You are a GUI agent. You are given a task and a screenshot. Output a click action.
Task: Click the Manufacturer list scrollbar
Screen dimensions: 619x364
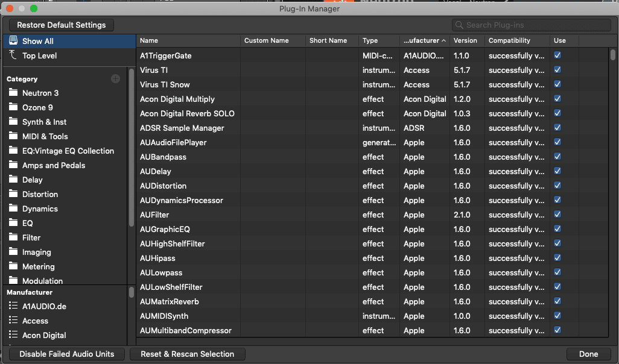132,292
